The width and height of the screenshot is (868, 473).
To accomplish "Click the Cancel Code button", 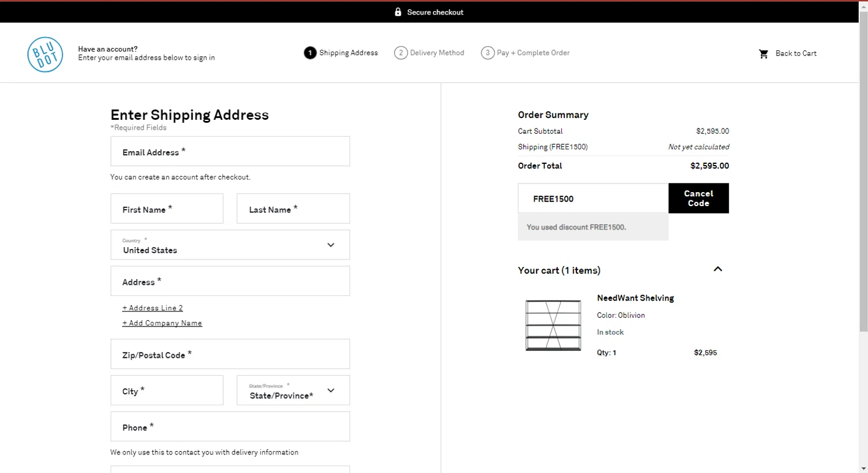I will 698,199.
